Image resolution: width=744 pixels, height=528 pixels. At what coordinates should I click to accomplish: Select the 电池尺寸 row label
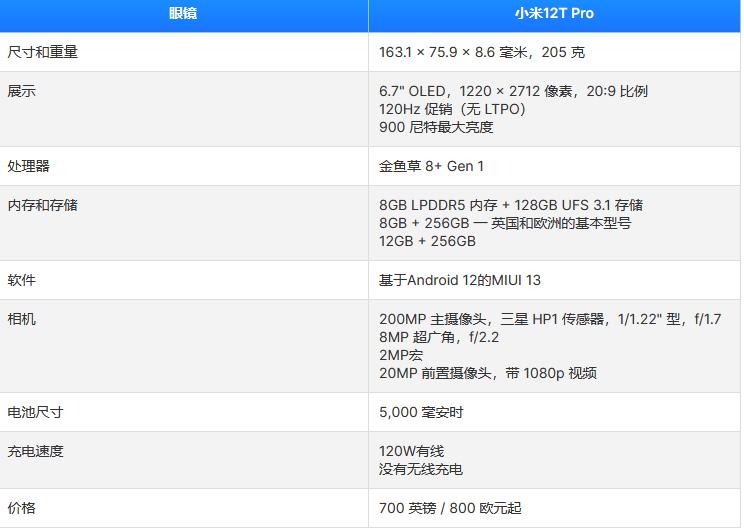pos(36,412)
